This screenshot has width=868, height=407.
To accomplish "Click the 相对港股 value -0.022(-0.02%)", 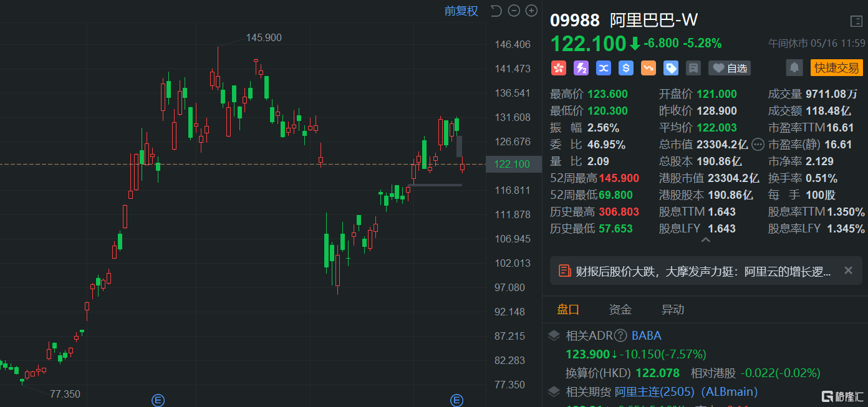I will point(780,373).
